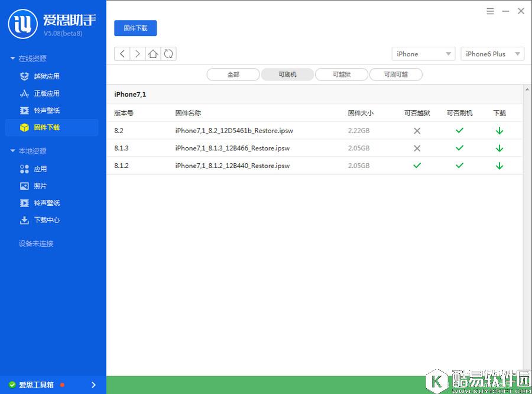Click the forward navigation arrow icon
The width and height of the screenshot is (532, 394).
coord(138,54)
